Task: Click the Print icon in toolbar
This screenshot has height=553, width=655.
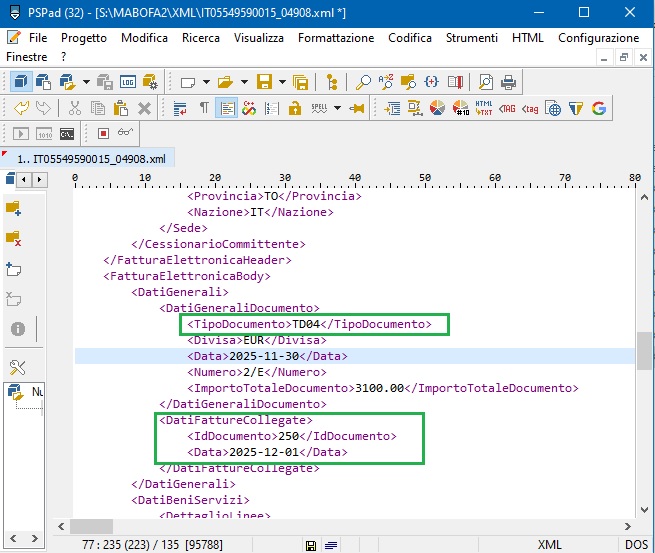Action: click(508, 82)
